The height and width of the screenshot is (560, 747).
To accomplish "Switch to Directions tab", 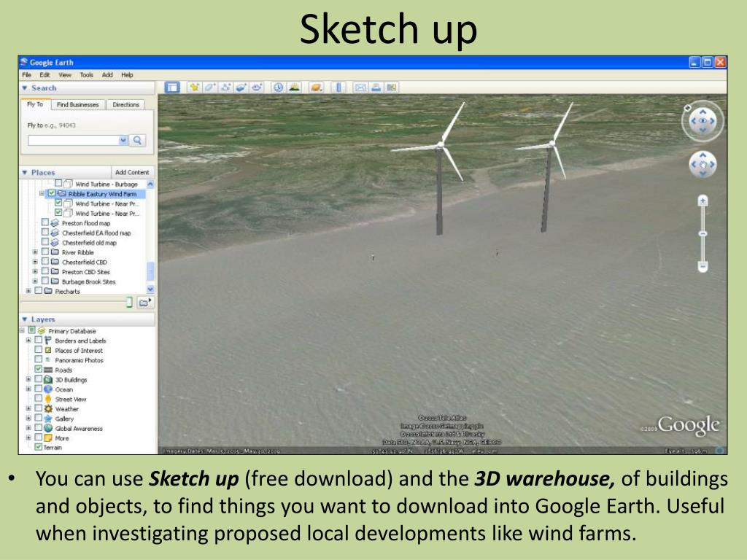I will pyautogui.click(x=125, y=104).
